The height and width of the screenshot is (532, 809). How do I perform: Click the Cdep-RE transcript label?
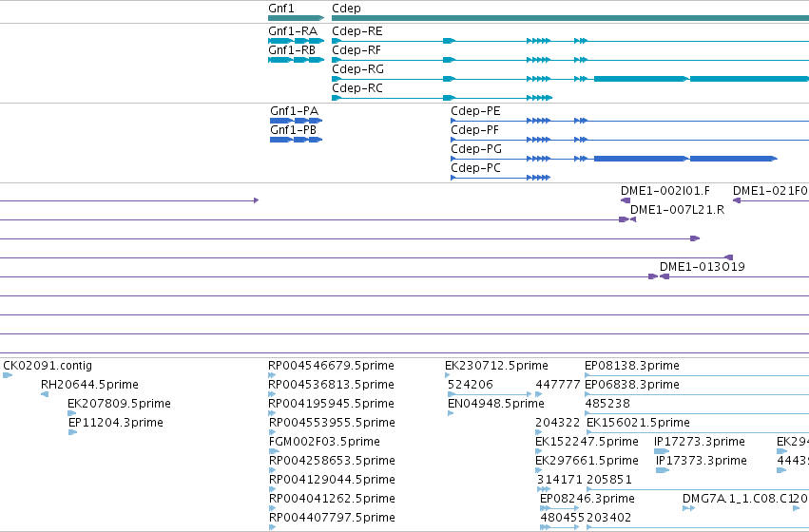point(357,31)
